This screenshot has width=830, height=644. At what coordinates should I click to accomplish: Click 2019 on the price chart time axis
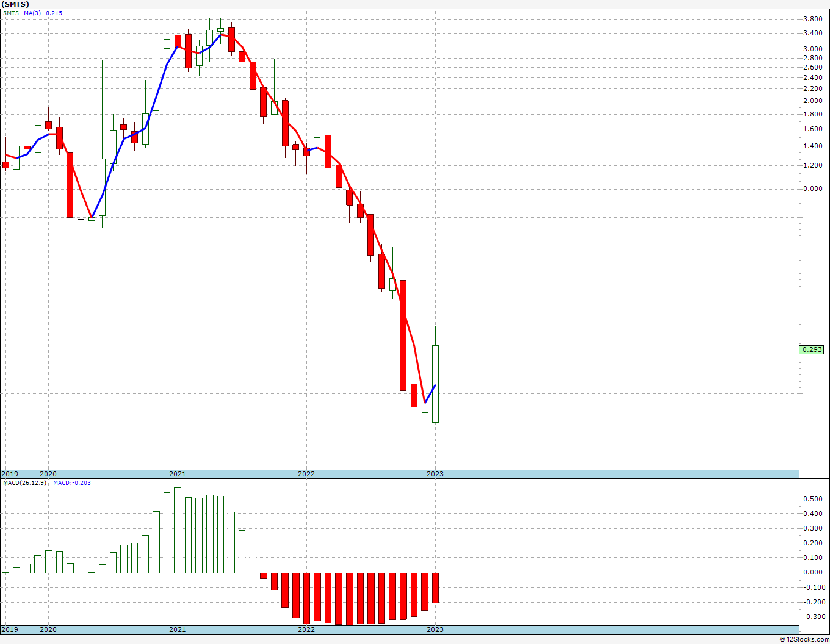pyautogui.click(x=10, y=474)
